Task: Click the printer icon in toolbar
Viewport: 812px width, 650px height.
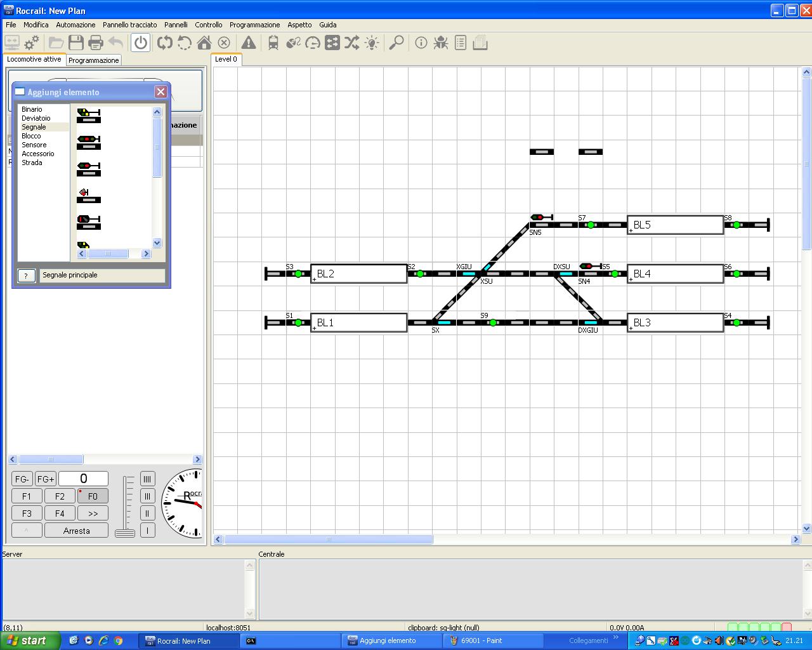Action: point(96,43)
